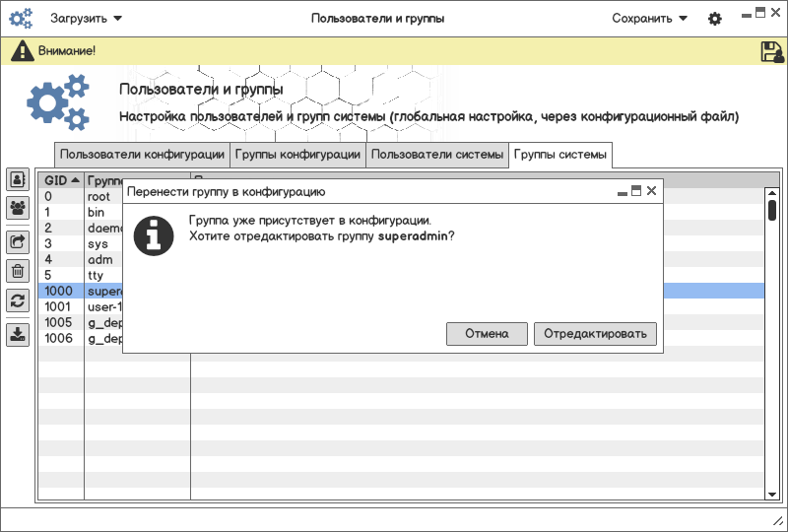Click the warning triangle icon next to Внимание
Image resolution: width=788 pixels, height=532 pixels.
(x=23, y=51)
